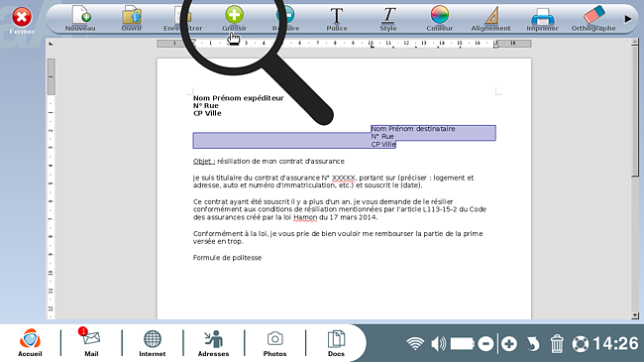Screen dimensions: 644x362
Task: Click the 'Formule de politesse' line
Action: (x=227, y=258)
